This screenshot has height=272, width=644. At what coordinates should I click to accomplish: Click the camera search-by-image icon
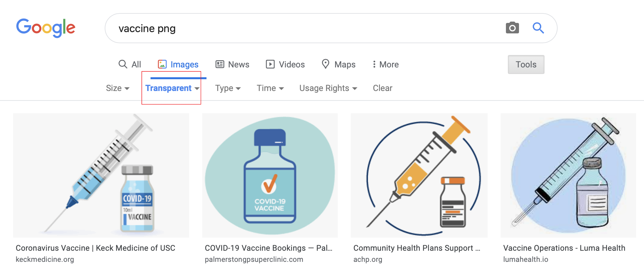pyautogui.click(x=512, y=28)
